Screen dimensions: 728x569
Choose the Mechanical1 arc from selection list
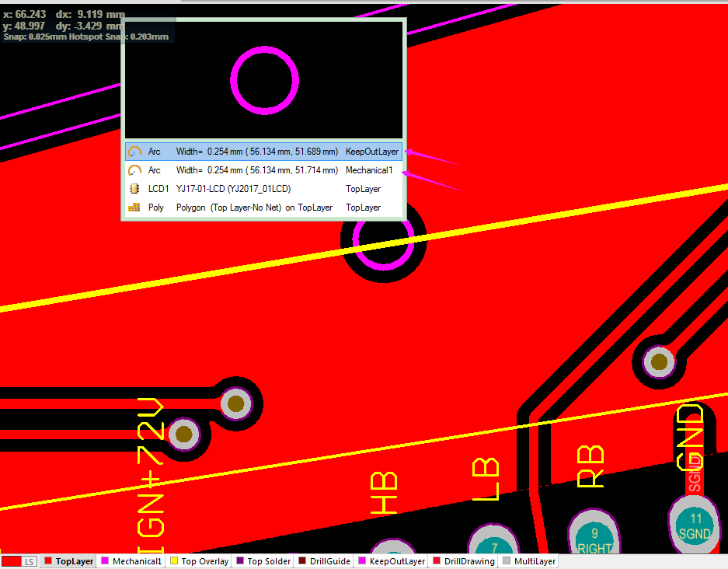click(x=264, y=170)
